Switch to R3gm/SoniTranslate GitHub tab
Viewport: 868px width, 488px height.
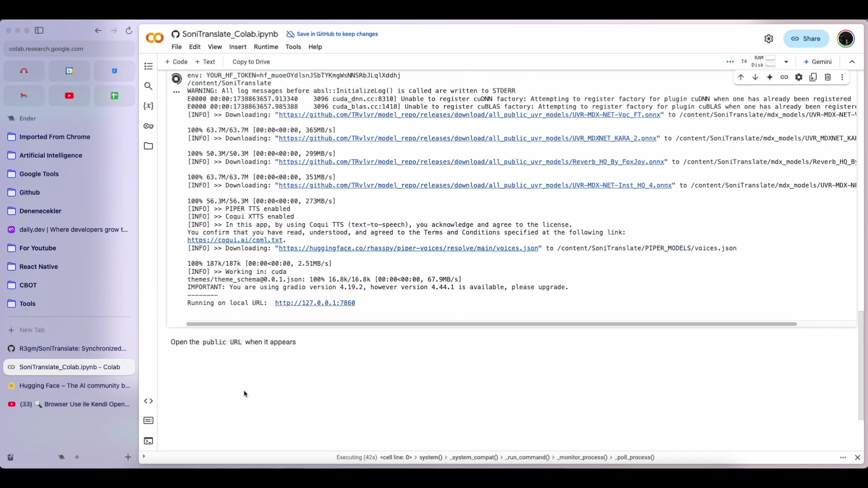coord(69,348)
